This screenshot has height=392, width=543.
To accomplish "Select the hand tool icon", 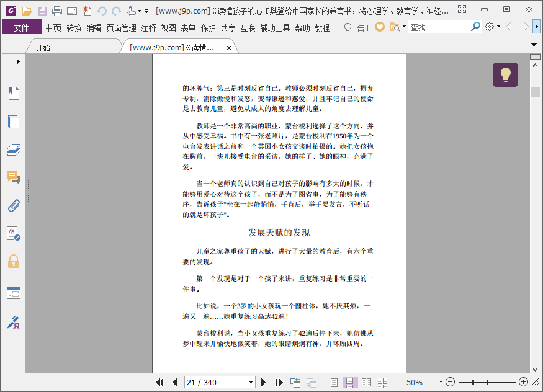I will pos(131,11).
